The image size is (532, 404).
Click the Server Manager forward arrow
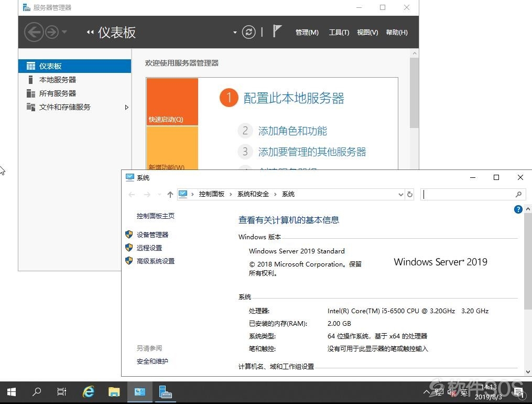pyautogui.click(x=52, y=32)
